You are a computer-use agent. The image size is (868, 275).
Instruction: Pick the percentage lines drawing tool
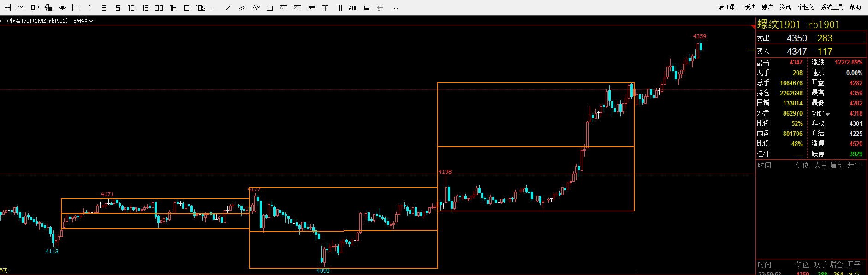click(x=297, y=8)
